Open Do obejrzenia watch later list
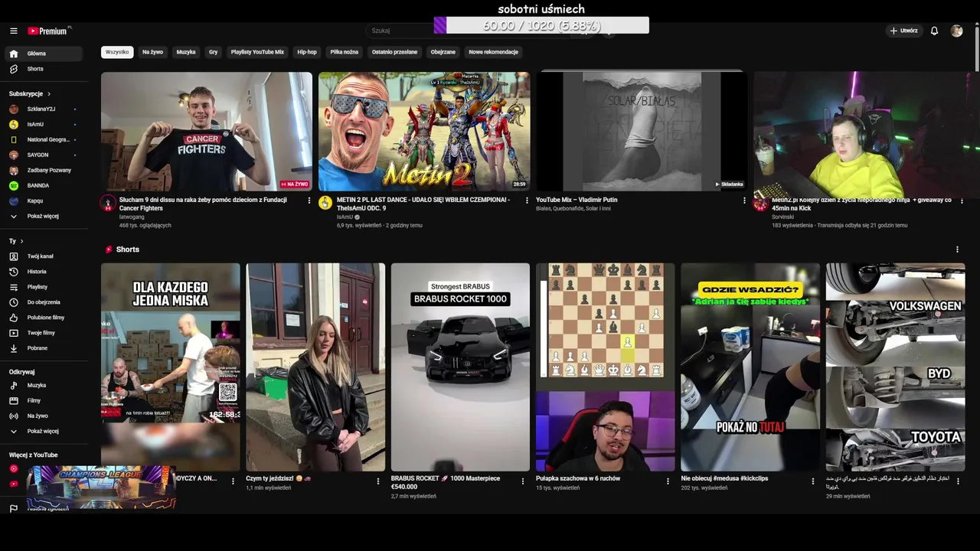 coord(43,302)
